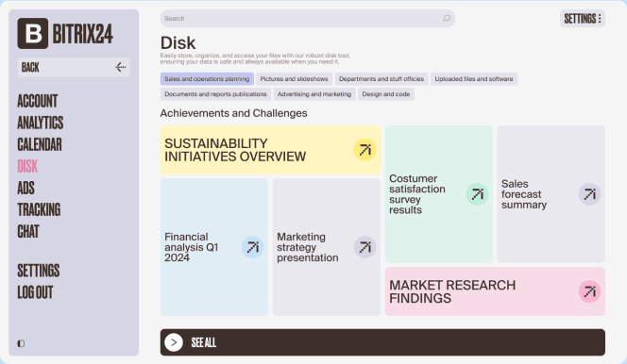Open the Sales forecast summary arrow icon
This screenshot has width=627, height=364.
tap(589, 194)
